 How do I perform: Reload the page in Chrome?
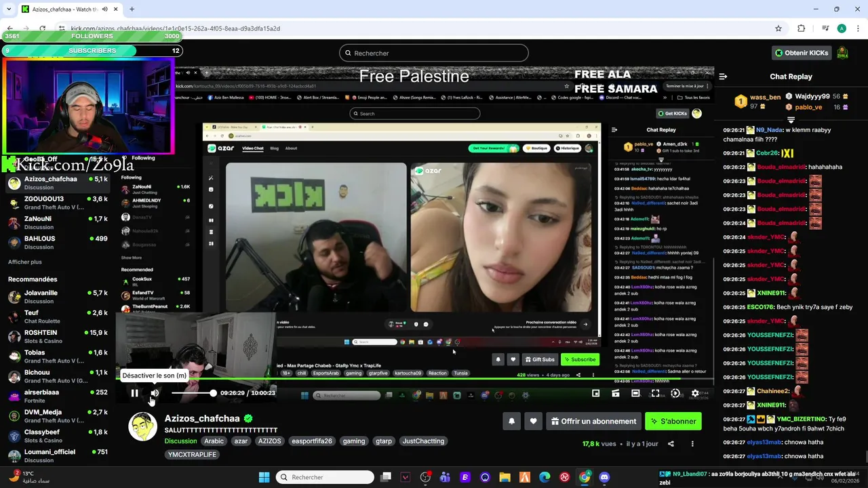(x=43, y=28)
